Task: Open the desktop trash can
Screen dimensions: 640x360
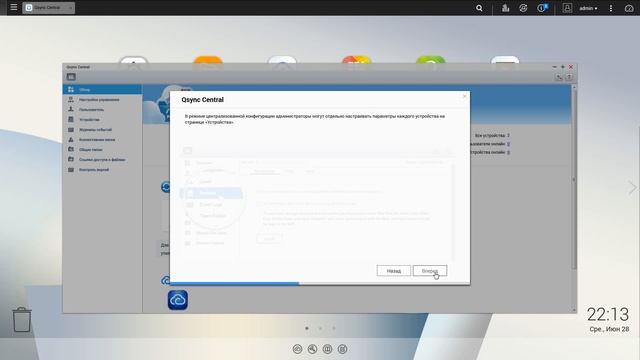Action: (22, 319)
